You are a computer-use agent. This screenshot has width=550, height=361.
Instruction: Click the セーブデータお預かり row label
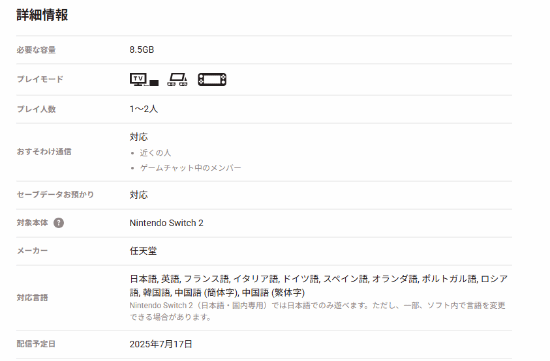(55, 194)
